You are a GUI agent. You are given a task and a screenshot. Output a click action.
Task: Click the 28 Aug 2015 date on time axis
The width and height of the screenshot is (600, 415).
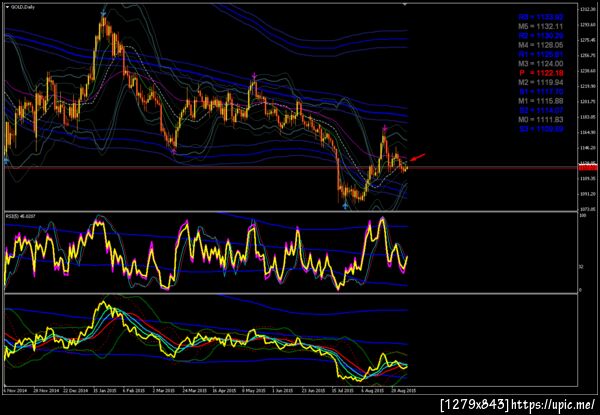(x=403, y=391)
